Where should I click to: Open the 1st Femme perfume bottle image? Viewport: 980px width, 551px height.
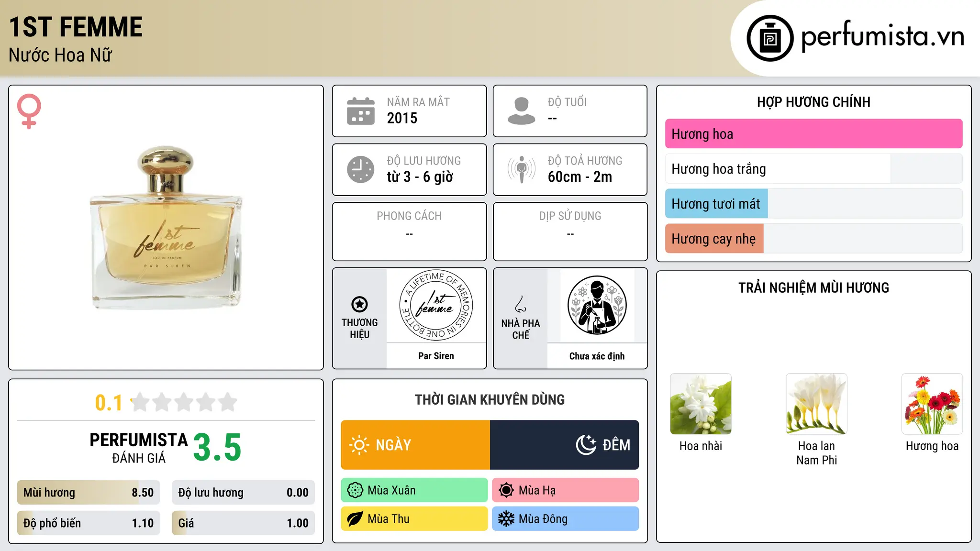click(166, 228)
